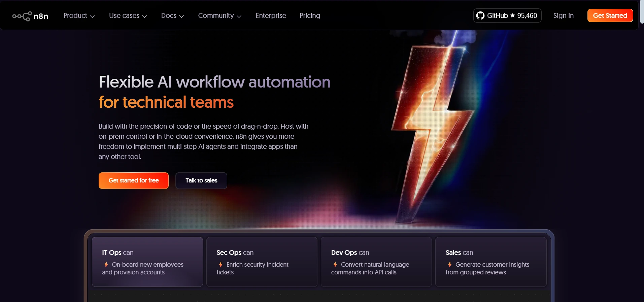The height and width of the screenshot is (302, 644).
Task: Go to the Enterprise page
Action: pyautogui.click(x=271, y=16)
